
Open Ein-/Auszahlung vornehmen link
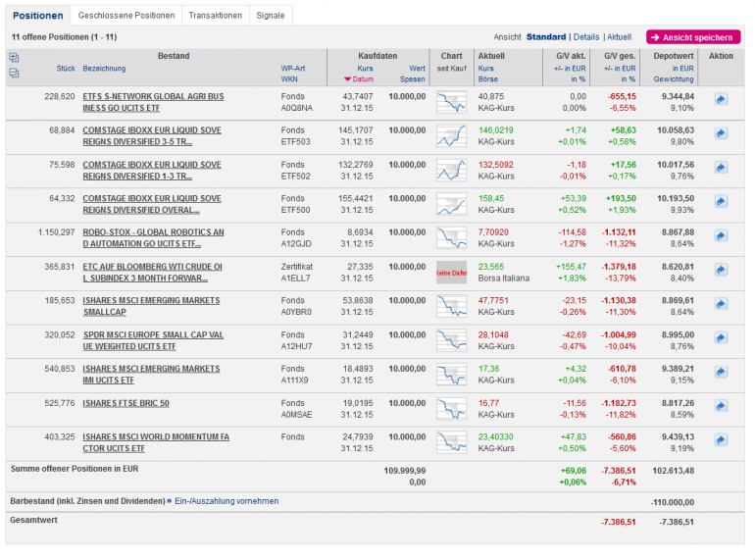click(226, 501)
